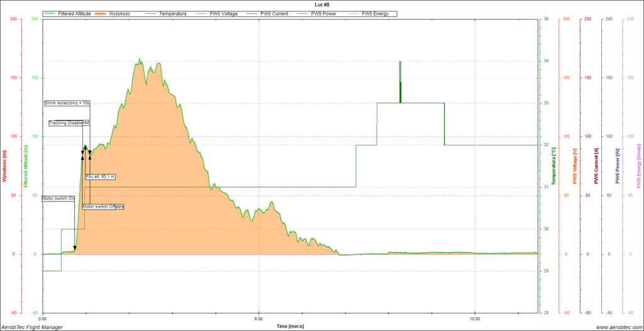644x331 pixels.
Task: Click the AerobTec Flight Manager footer text
Action: click(32, 327)
